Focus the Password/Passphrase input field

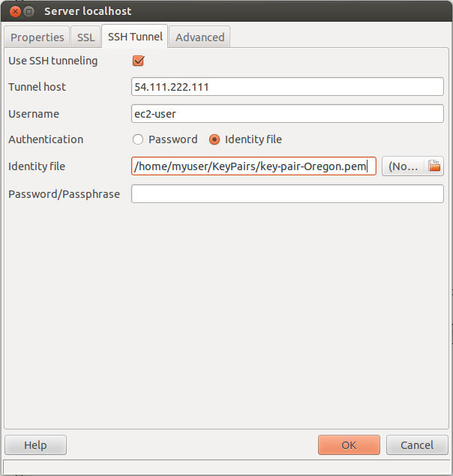(x=287, y=194)
